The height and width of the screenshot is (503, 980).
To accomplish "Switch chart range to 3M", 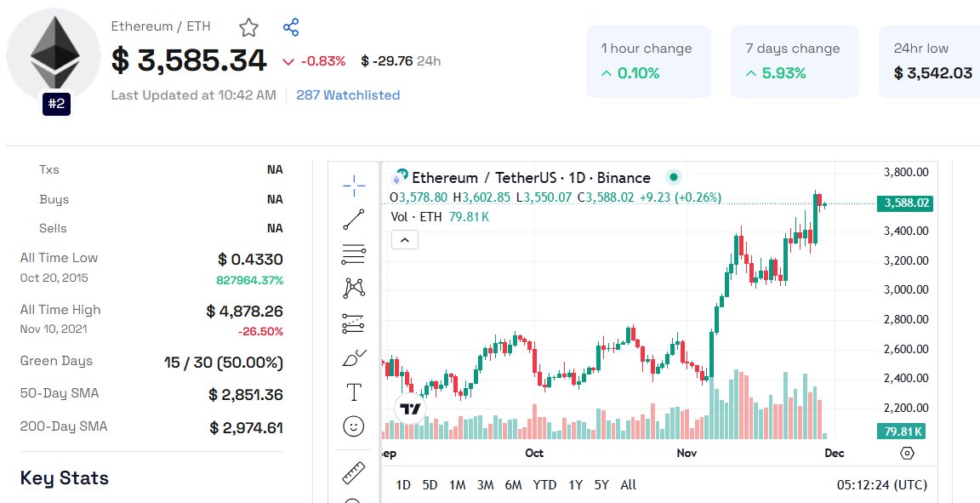I will click(x=486, y=485).
